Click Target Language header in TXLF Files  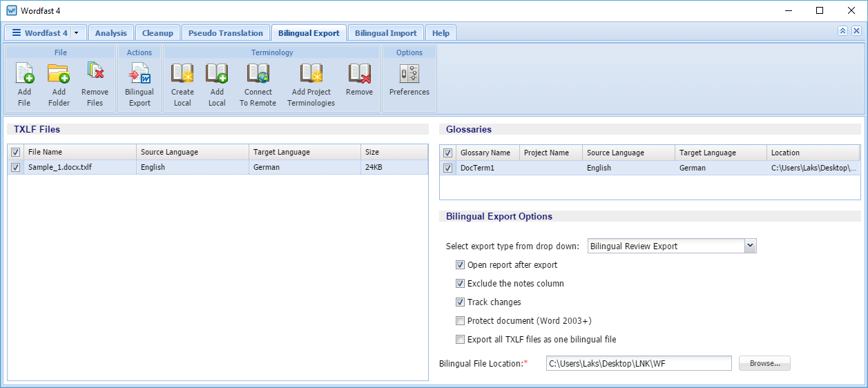pos(305,152)
